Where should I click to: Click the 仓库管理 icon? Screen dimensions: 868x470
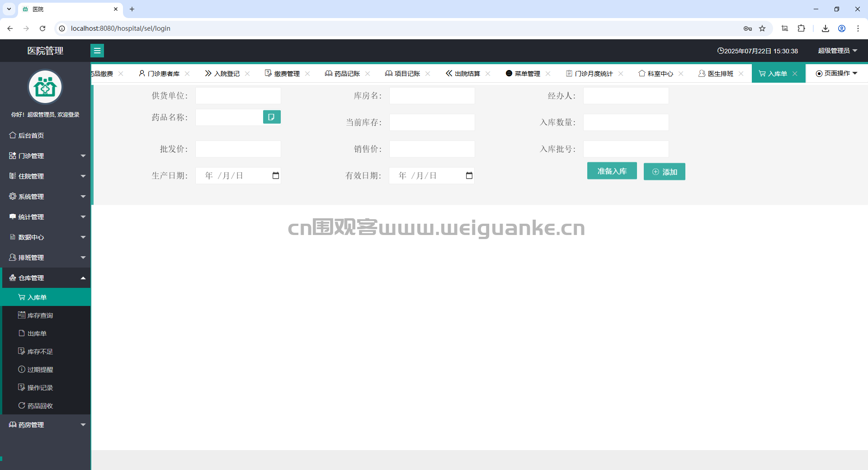(x=13, y=277)
